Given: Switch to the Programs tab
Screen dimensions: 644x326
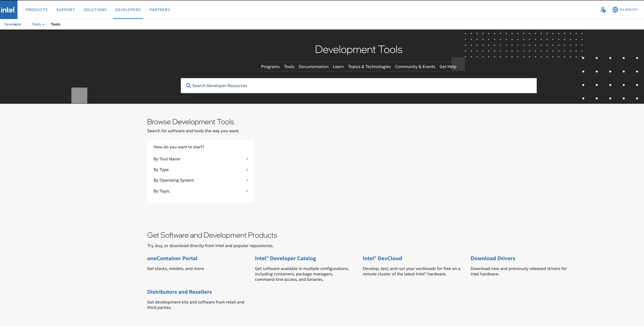Looking at the screenshot, I should [270, 66].
